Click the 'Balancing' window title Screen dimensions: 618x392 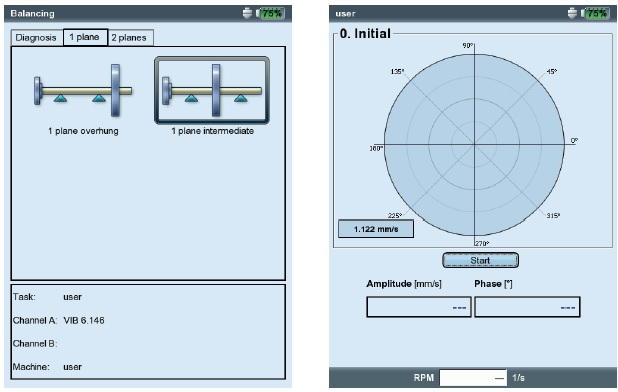click(x=32, y=13)
